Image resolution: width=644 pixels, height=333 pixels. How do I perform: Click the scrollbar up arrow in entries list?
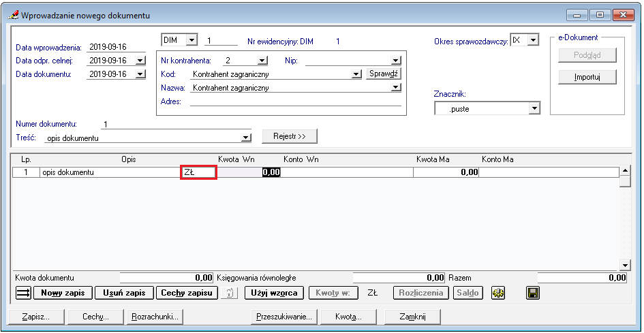tap(625, 170)
